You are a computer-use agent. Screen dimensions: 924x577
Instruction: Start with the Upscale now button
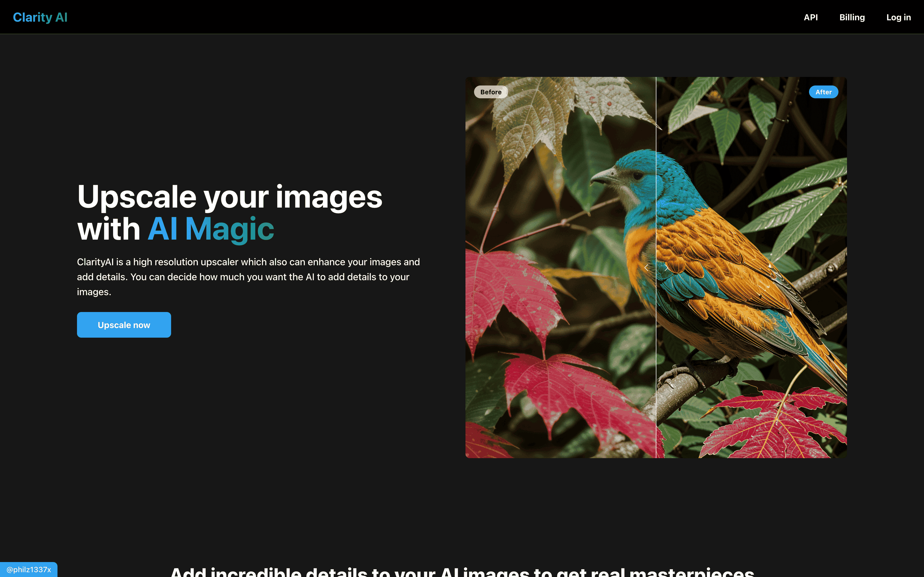pos(124,325)
